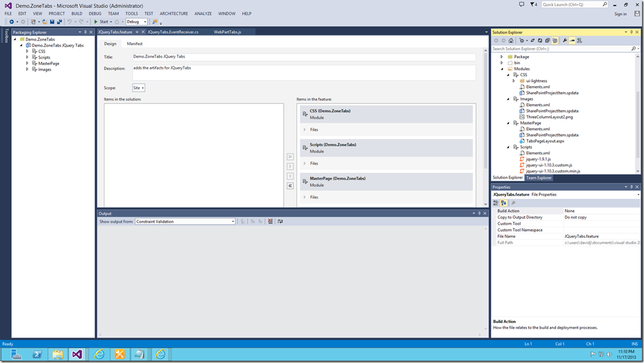Click the Find in Files toolbar icon

[155, 22]
